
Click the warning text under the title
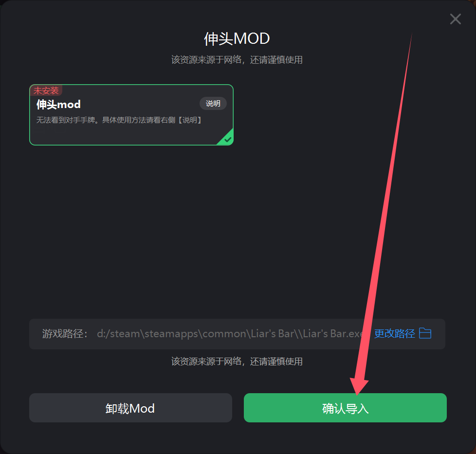click(x=237, y=60)
